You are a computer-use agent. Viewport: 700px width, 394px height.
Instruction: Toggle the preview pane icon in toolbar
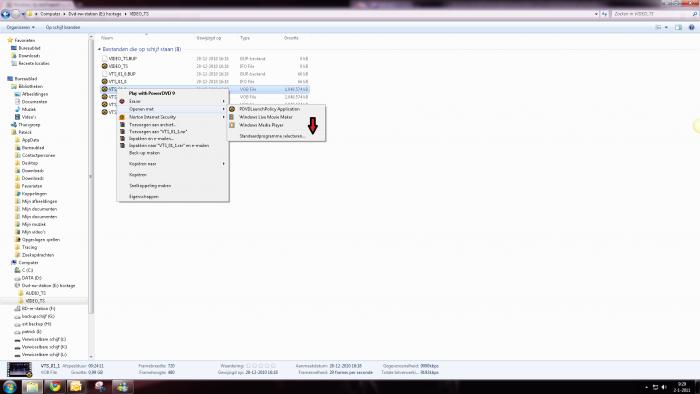(678, 27)
